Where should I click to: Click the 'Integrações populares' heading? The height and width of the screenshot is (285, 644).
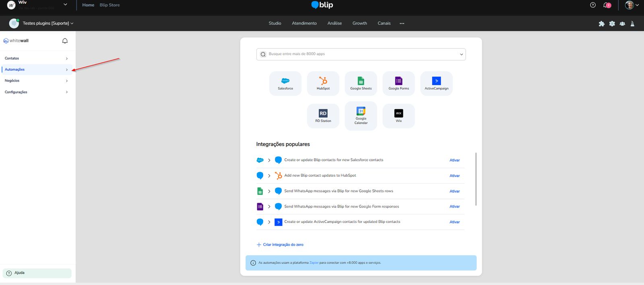[283, 144]
